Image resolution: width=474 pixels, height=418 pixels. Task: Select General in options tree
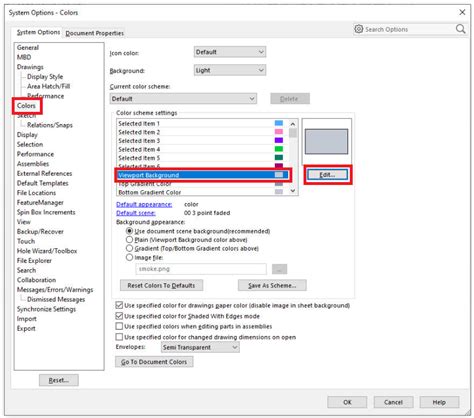(28, 48)
